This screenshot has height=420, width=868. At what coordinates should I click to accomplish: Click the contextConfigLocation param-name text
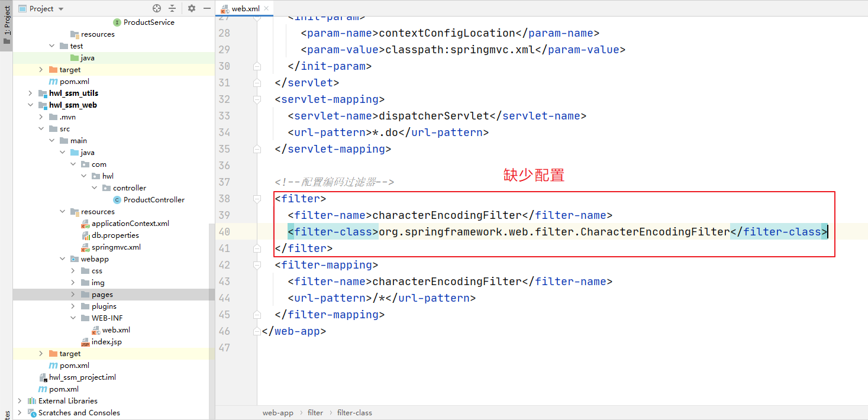447,33
